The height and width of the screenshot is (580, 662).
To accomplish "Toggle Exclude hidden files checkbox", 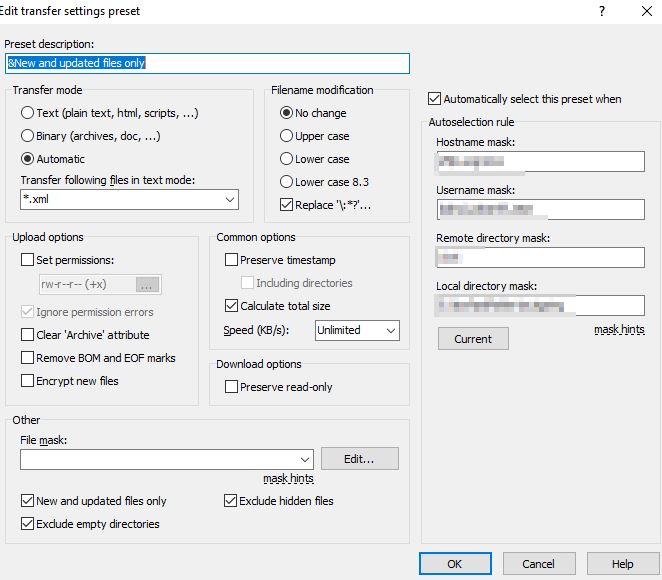I will (x=232, y=501).
